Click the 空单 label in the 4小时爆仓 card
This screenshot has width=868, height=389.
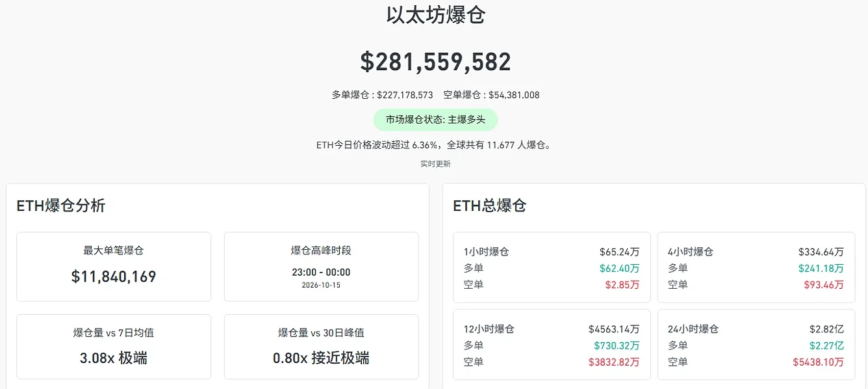(x=678, y=284)
